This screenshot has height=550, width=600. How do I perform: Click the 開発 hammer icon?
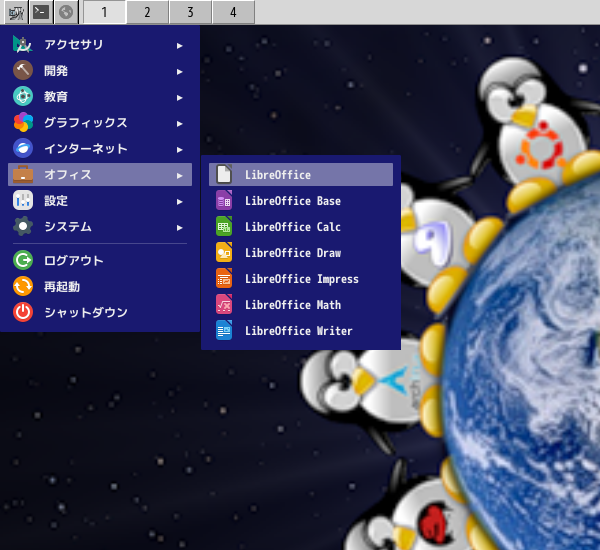coord(23,70)
